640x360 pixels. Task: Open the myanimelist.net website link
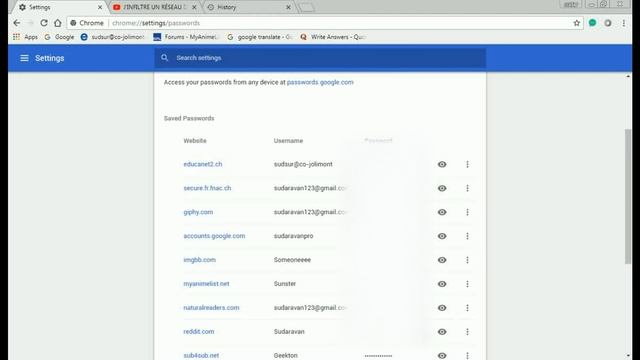(x=206, y=284)
